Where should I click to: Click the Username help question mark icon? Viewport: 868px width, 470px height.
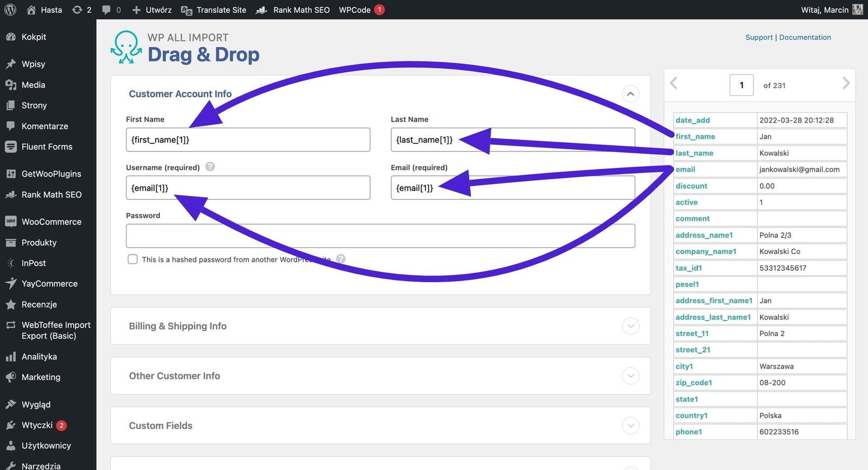click(x=210, y=167)
